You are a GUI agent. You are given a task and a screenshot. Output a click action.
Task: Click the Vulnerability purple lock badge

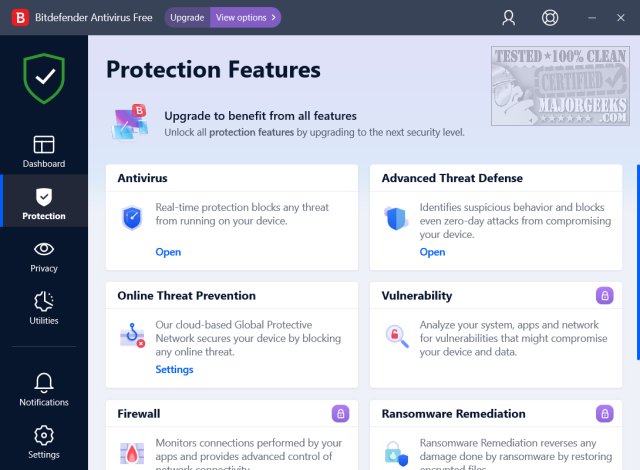(x=604, y=295)
